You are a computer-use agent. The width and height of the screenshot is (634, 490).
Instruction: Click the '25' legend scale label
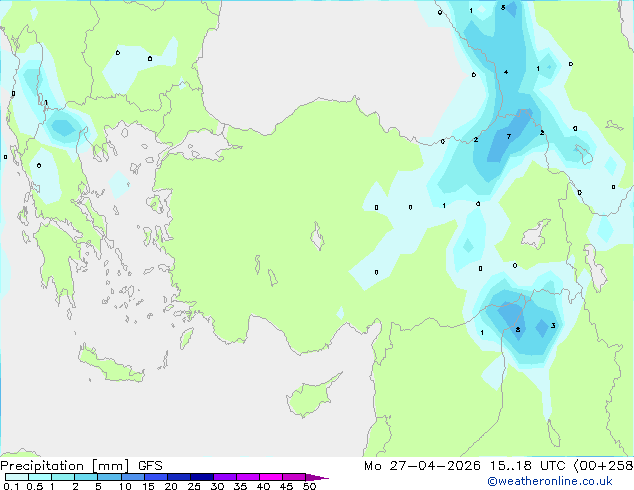[x=194, y=486]
